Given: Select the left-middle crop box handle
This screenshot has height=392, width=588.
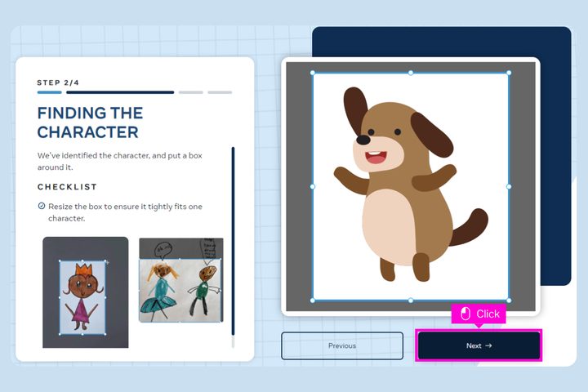Looking at the screenshot, I should (x=313, y=186).
